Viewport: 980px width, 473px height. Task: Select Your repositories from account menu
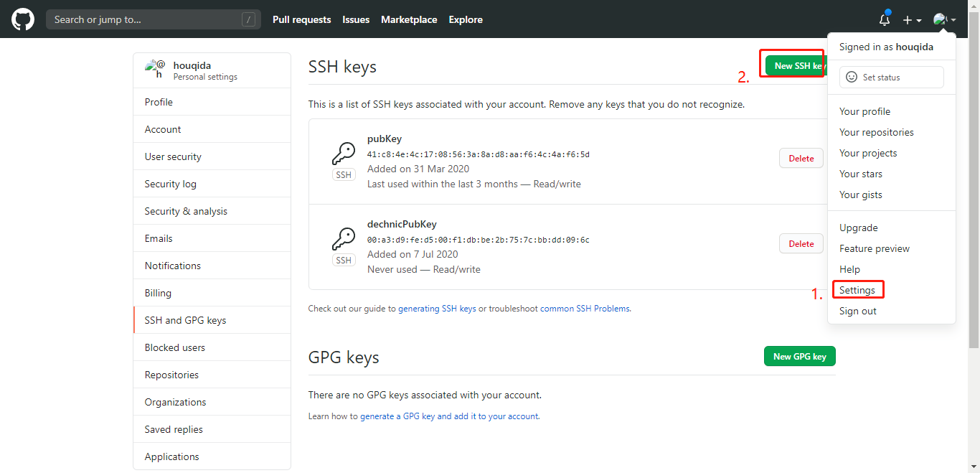point(876,132)
